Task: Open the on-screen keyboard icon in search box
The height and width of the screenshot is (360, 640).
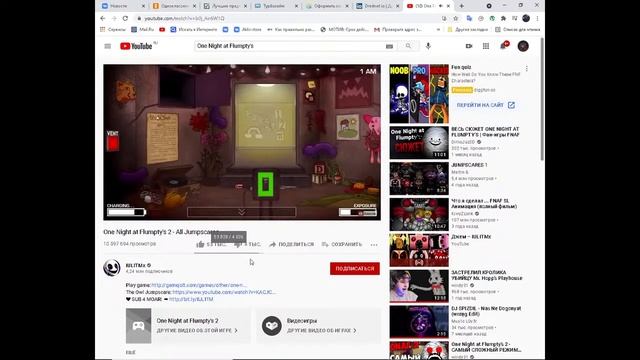Action: tap(389, 47)
